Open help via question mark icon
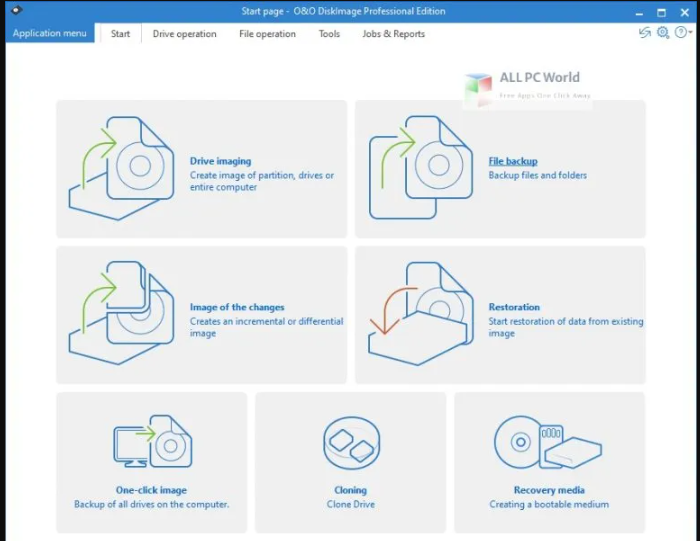The width and height of the screenshot is (700, 541). coord(680,33)
